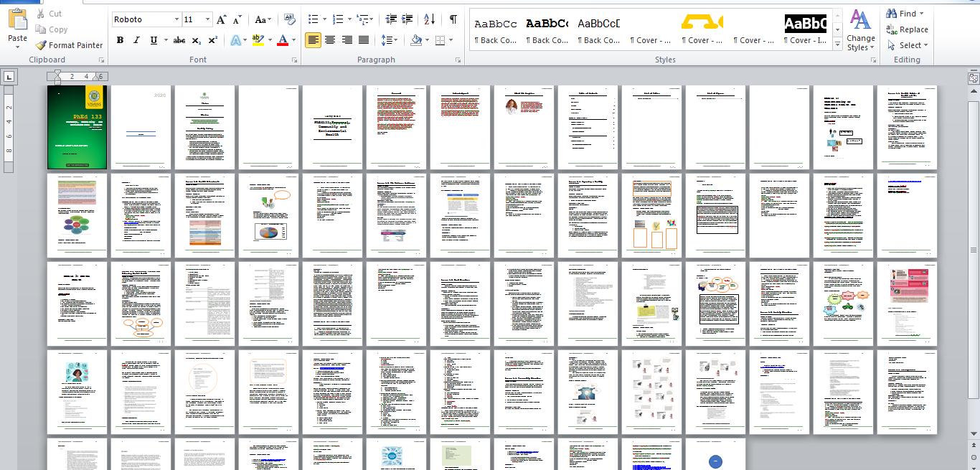Screen dimensions: 980x470
Task: Toggle Italic formatting
Action: click(136, 41)
